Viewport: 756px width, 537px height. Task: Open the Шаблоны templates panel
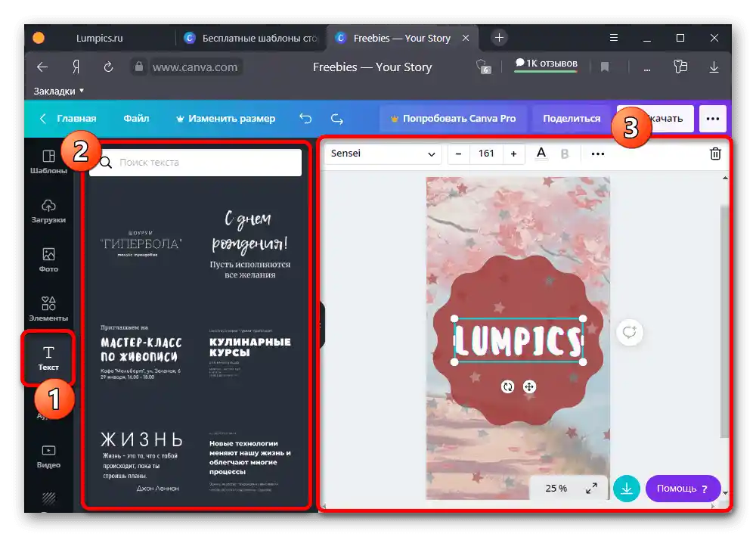pos(48,162)
